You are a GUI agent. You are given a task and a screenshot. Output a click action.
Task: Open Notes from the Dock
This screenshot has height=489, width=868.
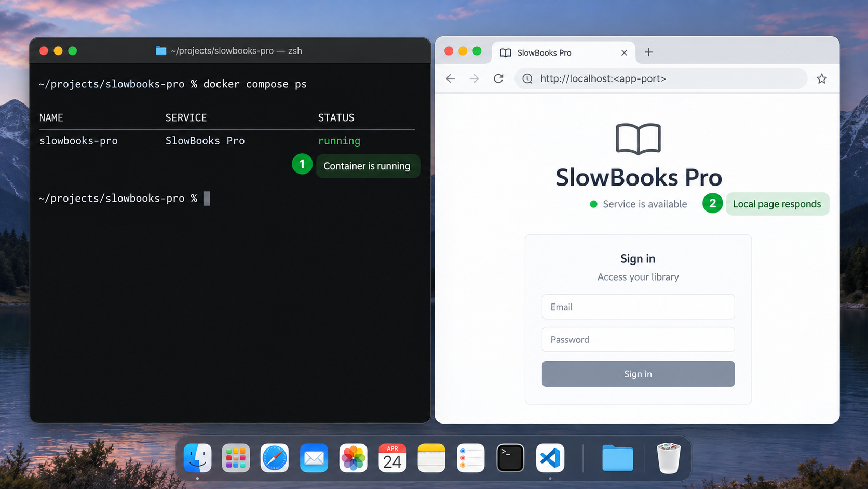431,458
